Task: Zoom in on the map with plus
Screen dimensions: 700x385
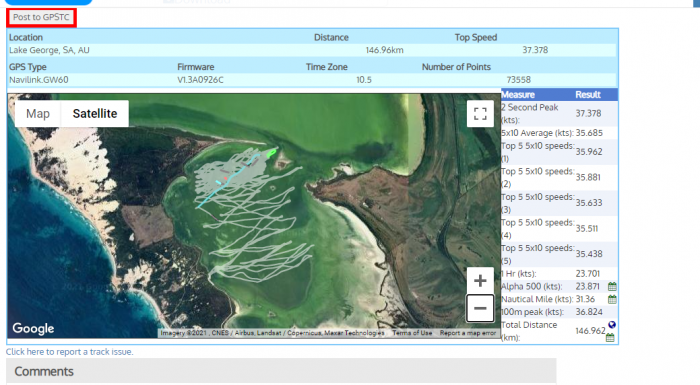Action: [x=480, y=281]
